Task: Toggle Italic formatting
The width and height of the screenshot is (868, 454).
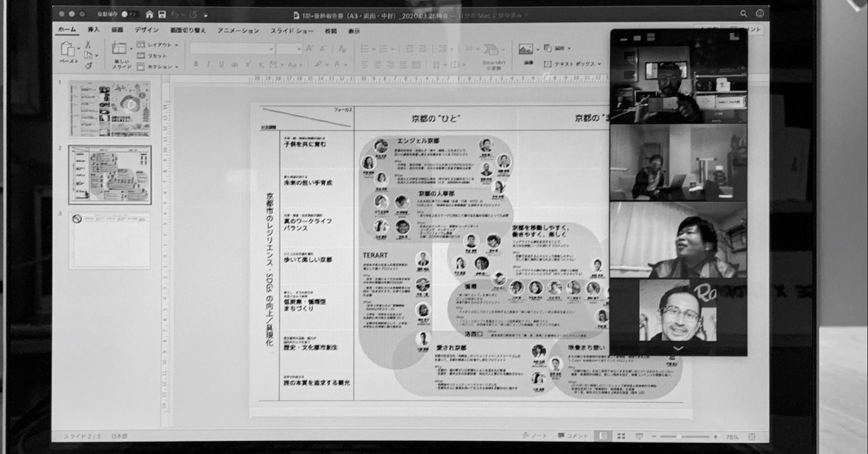Action: pyautogui.click(x=208, y=64)
